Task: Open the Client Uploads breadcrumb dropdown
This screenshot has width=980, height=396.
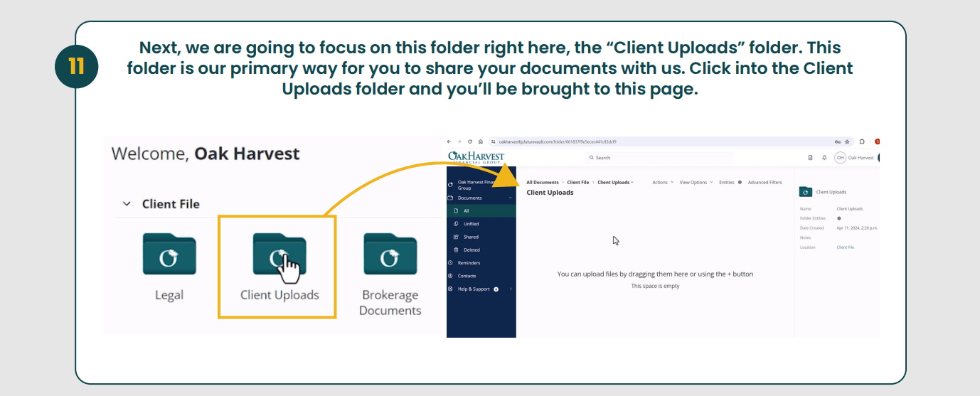Action: [615, 182]
